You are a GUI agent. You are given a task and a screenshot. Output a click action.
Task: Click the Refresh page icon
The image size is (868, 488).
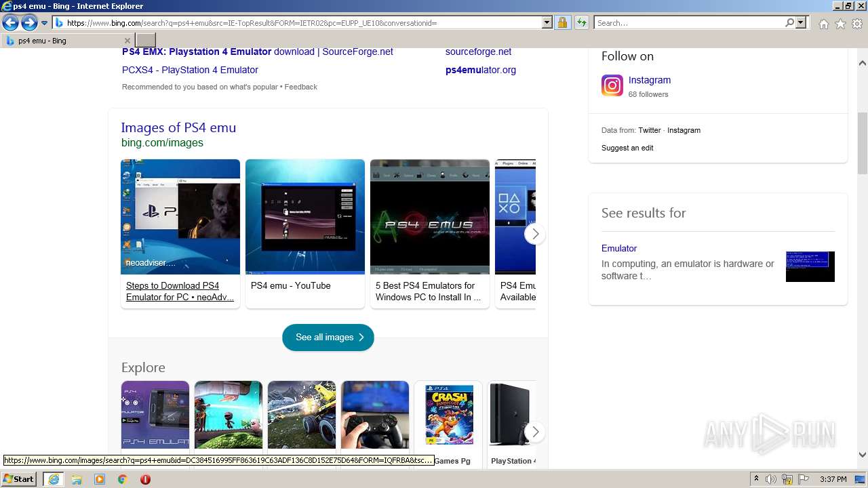click(x=581, y=23)
